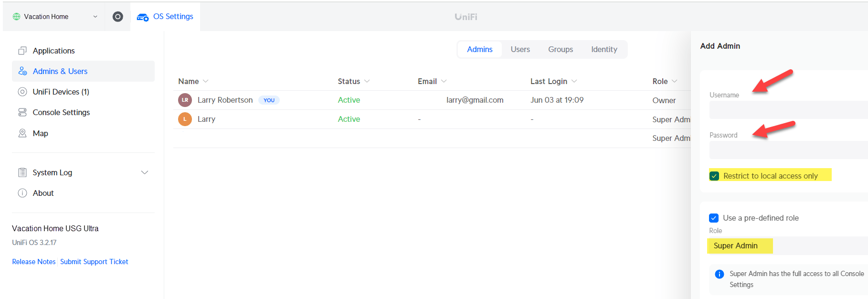The image size is (868, 299).
Task: Select Admins & Users menu item
Action: pos(83,71)
